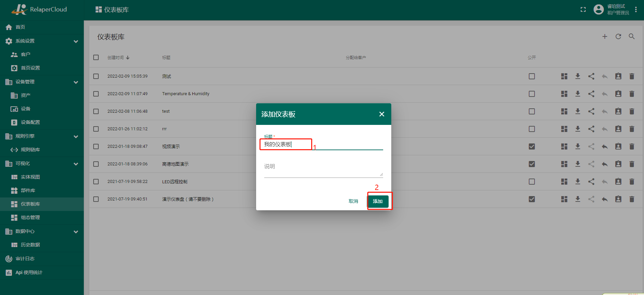
Task: Open 组态管理 in sidebar
Action: (42, 218)
